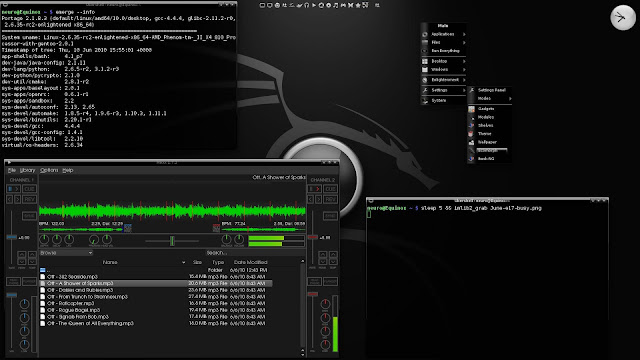
Task: Sort library by Size column
Action: (x=198, y=262)
